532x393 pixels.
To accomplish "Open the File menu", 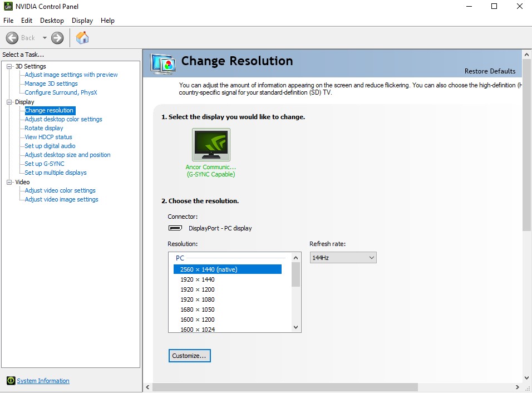I will pos(8,21).
